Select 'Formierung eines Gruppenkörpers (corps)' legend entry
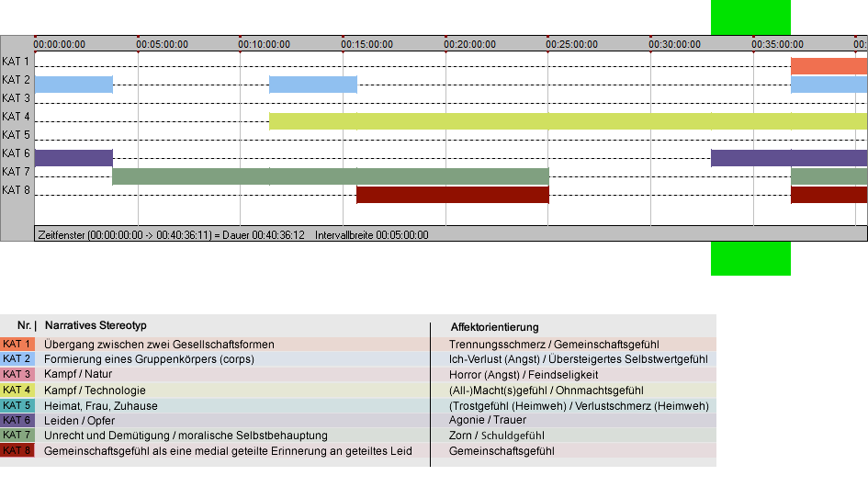 pyautogui.click(x=149, y=359)
